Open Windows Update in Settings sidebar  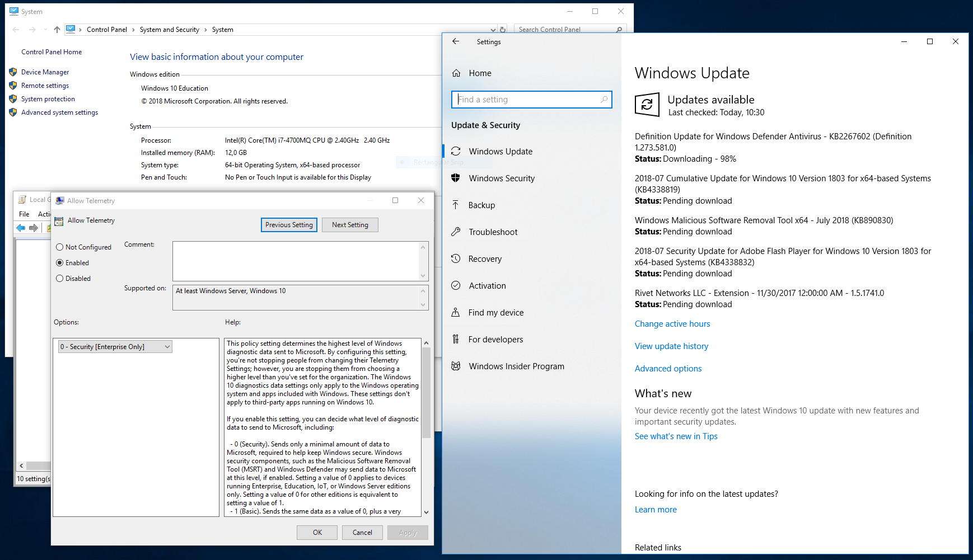tap(532, 151)
